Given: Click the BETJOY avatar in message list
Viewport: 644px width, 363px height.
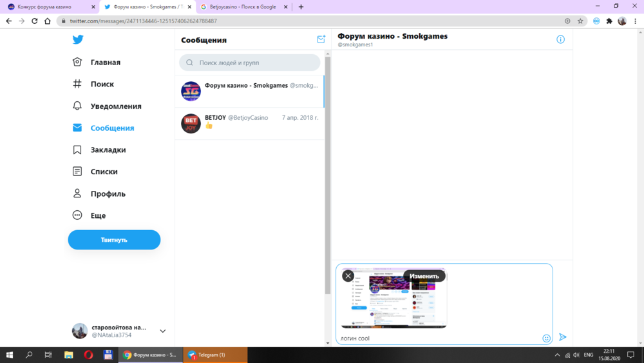Looking at the screenshot, I should [191, 123].
